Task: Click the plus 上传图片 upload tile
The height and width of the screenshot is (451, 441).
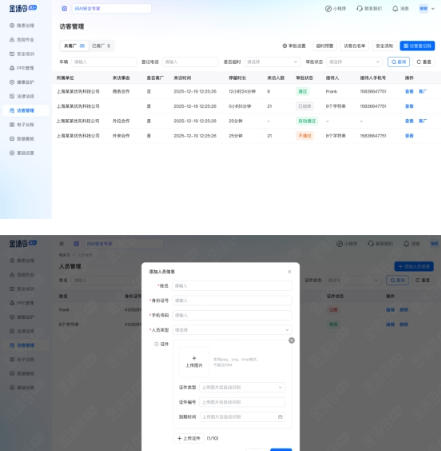Action: point(194,362)
